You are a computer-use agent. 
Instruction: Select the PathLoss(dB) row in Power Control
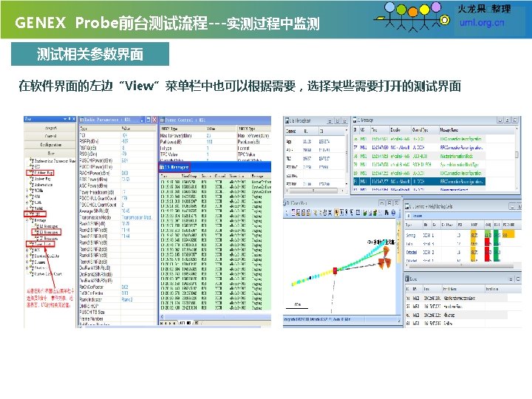197,142
